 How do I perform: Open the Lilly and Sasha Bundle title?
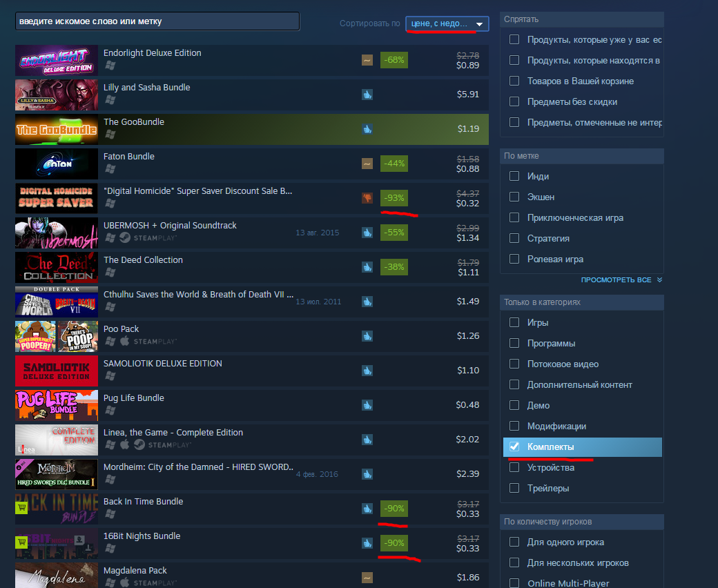146,87
